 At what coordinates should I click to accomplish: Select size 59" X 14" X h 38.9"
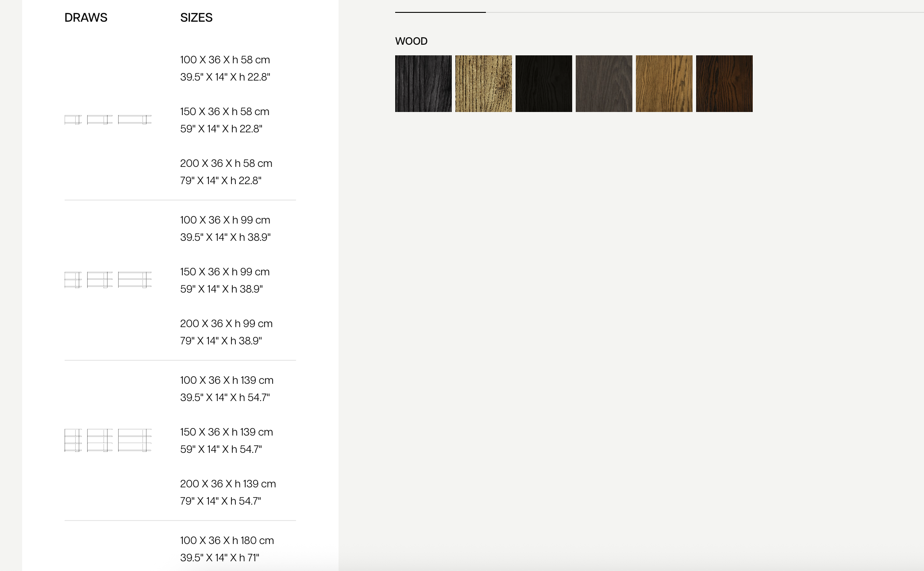pos(221,289)
